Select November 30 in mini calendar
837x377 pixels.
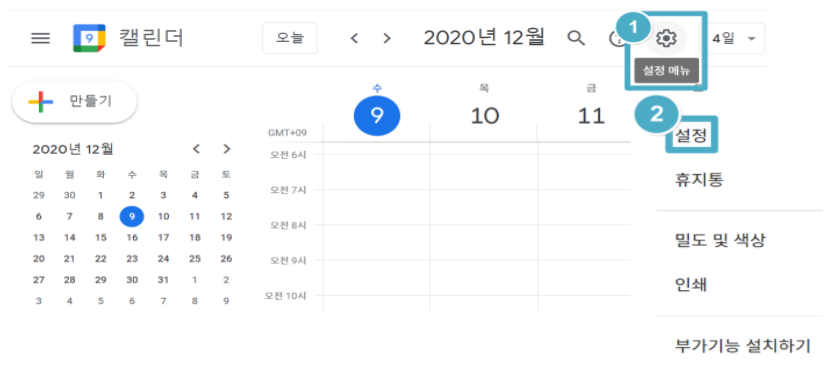click(69, 195)
